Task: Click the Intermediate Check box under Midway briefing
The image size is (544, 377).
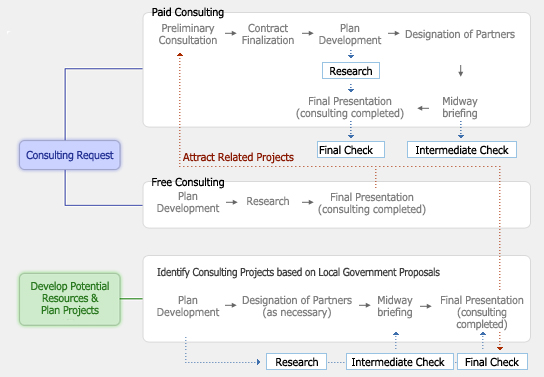Action: pyautogui.click(x=462, y=150)
